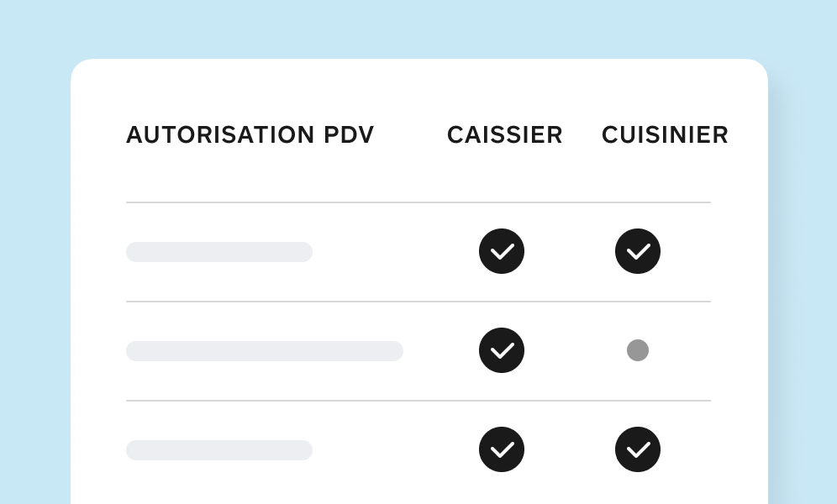Viewport: 837px width, 504px height.
Task: Click the card's rounded top-left corner
Action: point(80,68)
